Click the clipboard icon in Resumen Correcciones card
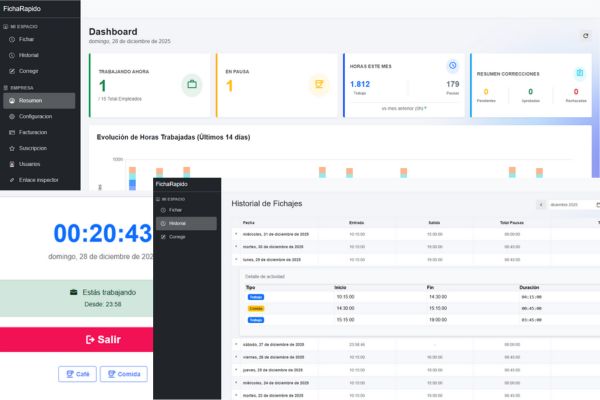Viewport: 600px width, 400px height. [579, 73]
